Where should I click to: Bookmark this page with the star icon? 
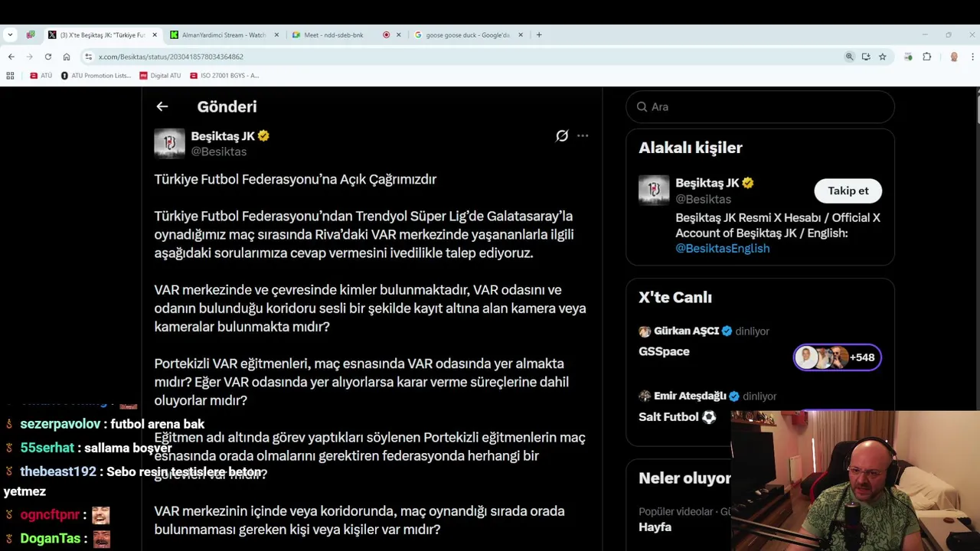(883, 57)
